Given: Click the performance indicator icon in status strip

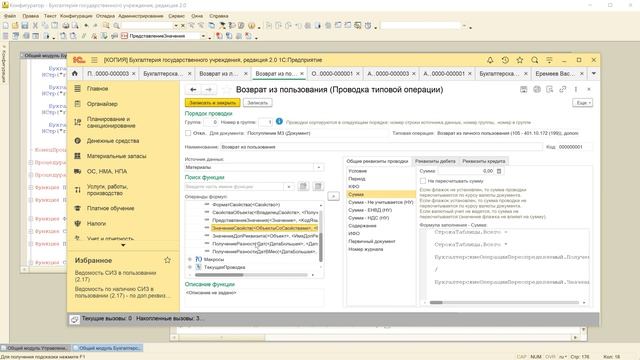Looking at the screenshot, I should [x=74, y=319].
